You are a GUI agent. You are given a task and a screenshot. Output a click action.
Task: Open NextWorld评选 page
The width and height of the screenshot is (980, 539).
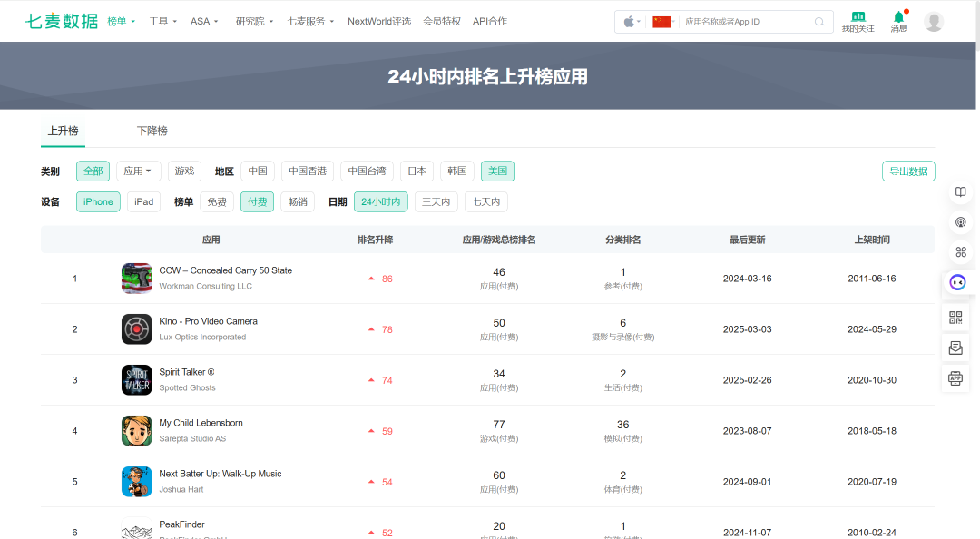[379, 21]
